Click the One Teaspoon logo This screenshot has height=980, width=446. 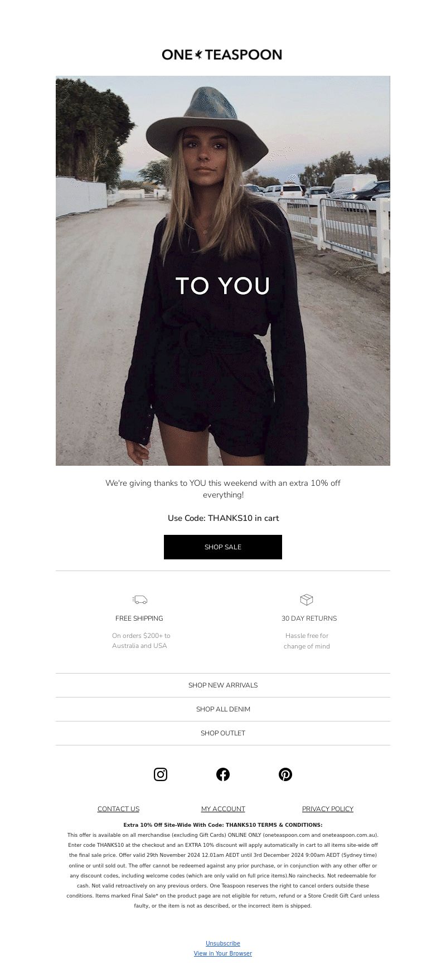[222, 55]
